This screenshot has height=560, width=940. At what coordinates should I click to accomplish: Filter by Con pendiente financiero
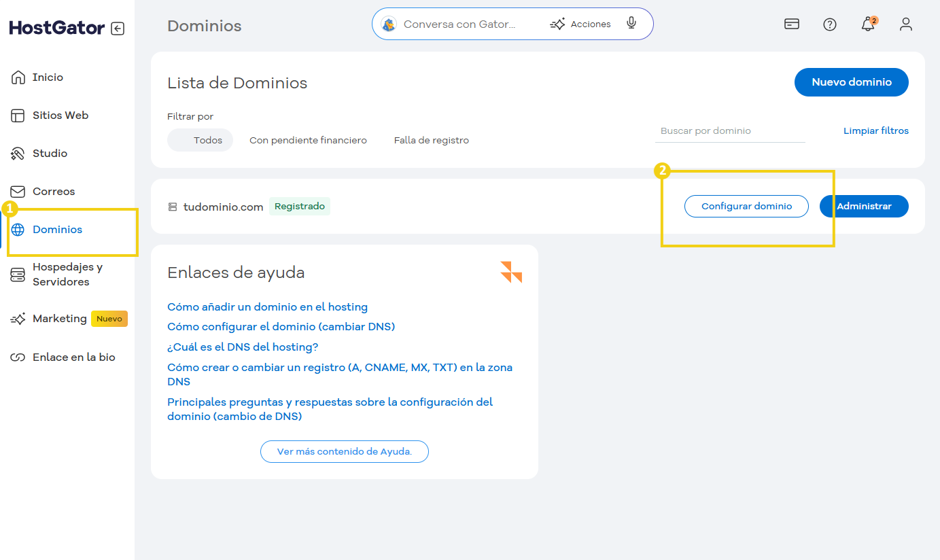click(308, 140)
